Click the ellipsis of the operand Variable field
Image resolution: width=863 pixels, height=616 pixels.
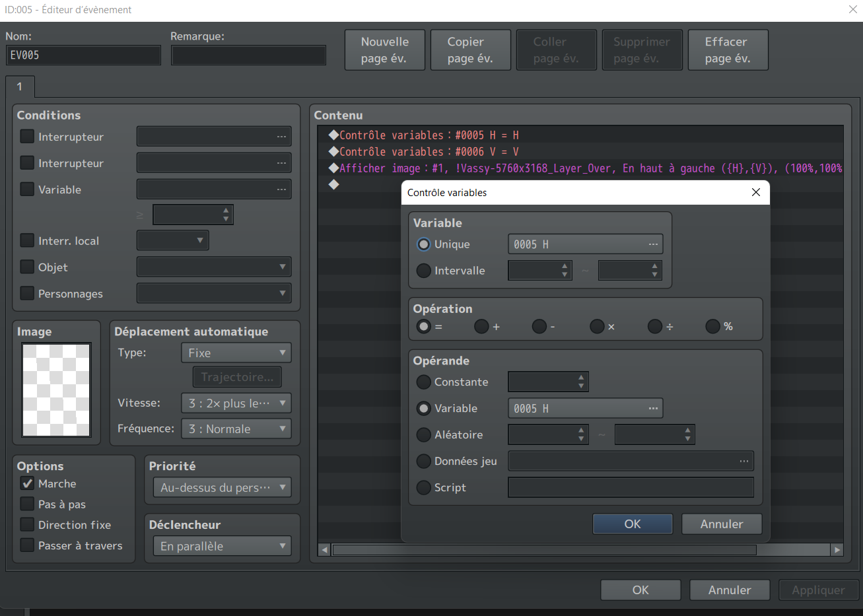(652, 409)
